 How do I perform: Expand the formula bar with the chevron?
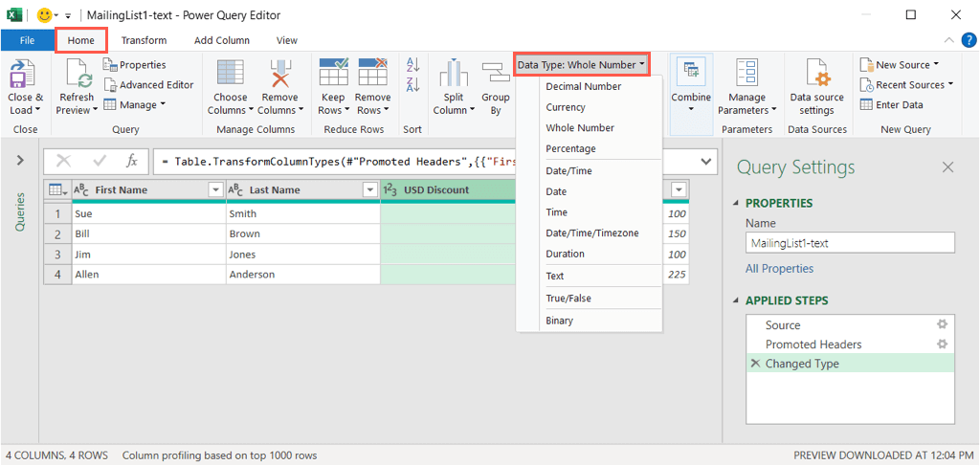coord(706,161)
